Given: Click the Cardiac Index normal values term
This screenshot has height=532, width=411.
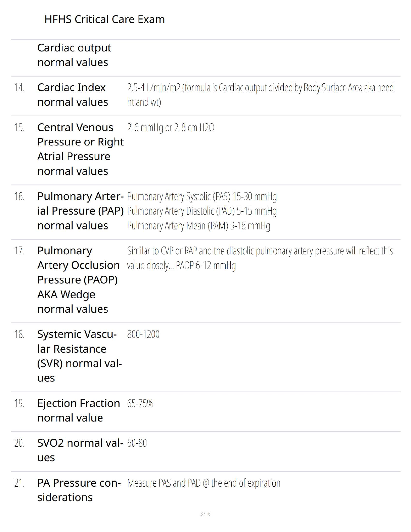Looking at the screenshot, I should [x=73, y=95].
